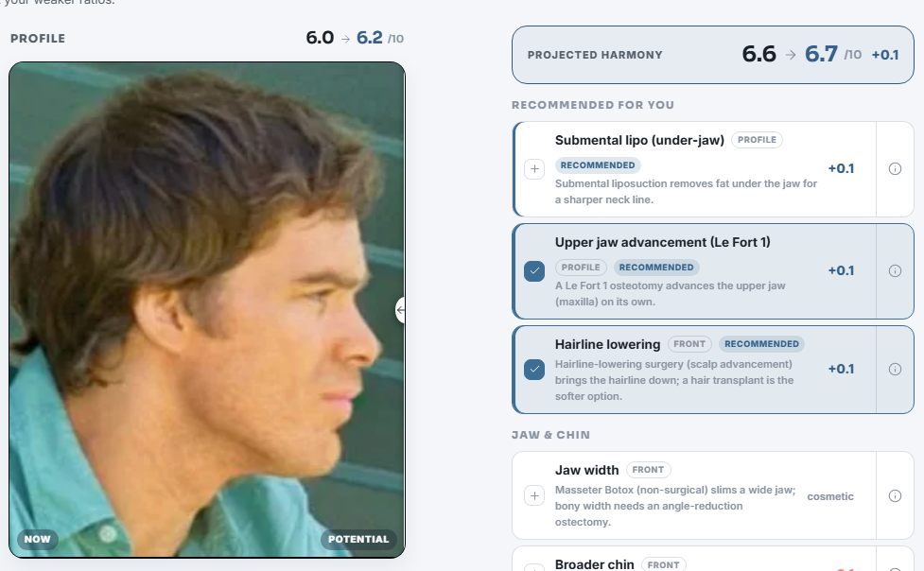
Task: Click the projected 6.7 harmony score
Action: [821, 54]
